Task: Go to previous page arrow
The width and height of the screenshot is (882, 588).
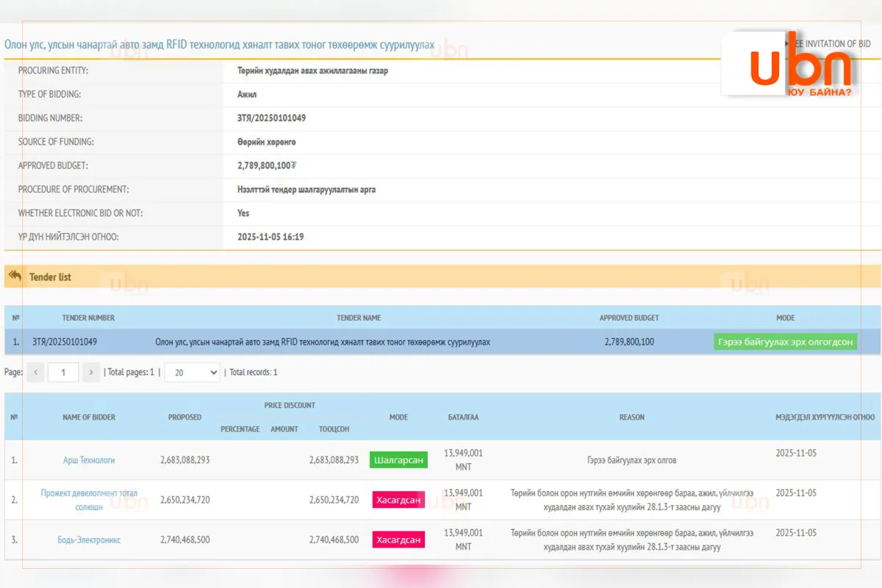Action: coord(35,373)
